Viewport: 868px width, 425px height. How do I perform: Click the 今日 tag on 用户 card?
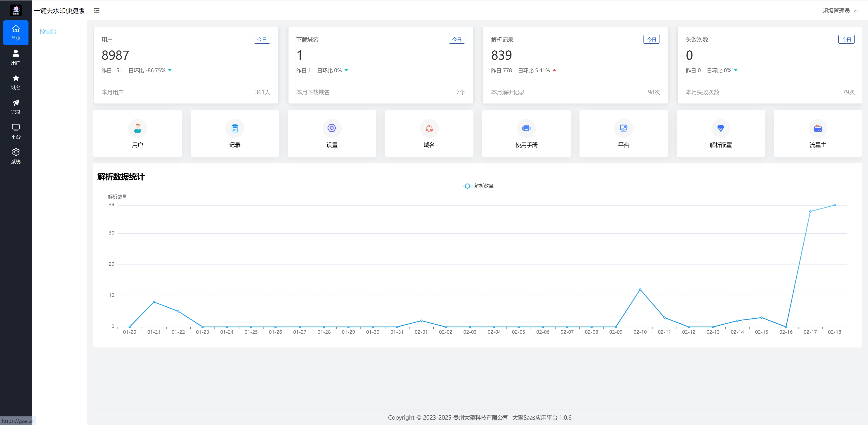pyautogui.click(x=262, y=39)
